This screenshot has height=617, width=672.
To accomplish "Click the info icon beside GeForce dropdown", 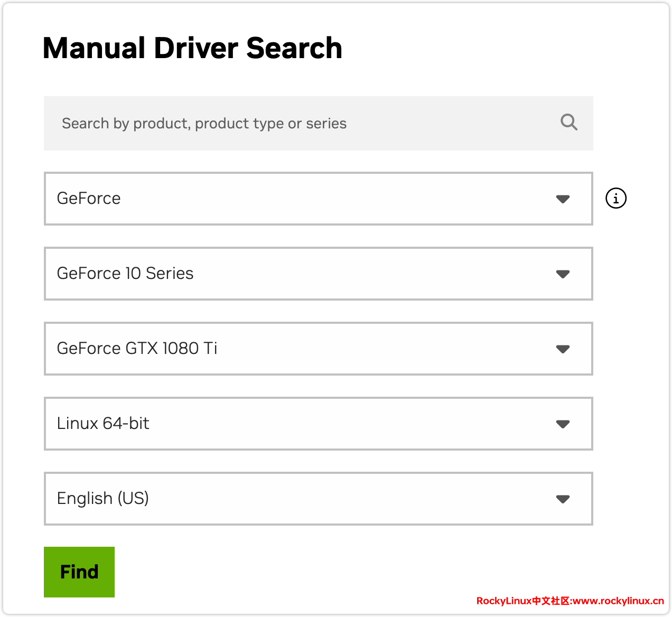I will 615,199.
